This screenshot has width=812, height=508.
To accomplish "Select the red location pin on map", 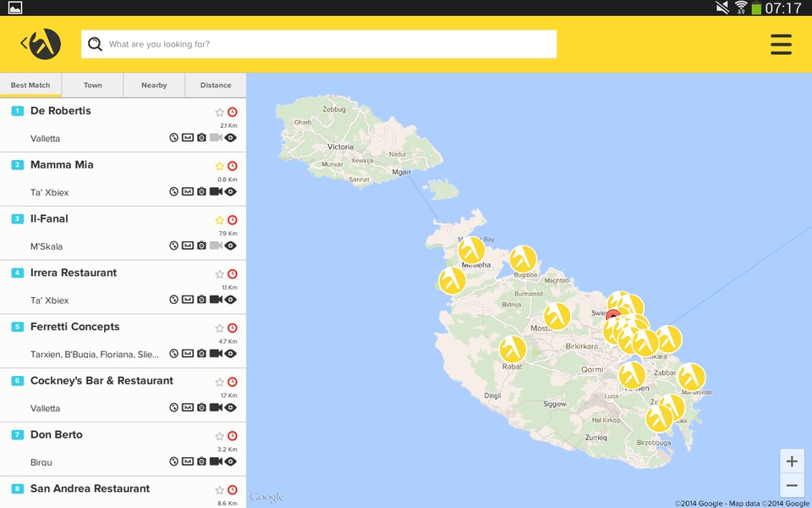I will pyautogui.click(x=613, y=316).
